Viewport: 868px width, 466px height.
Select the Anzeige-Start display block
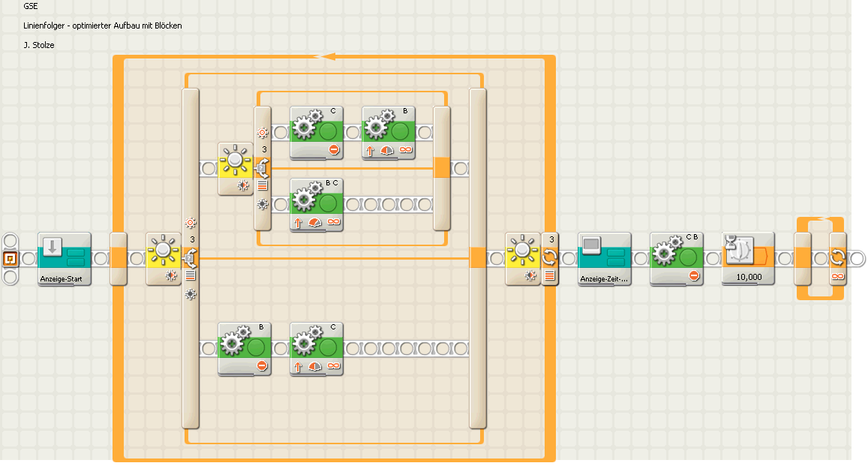pyautogui.click(x=64, y=257)
